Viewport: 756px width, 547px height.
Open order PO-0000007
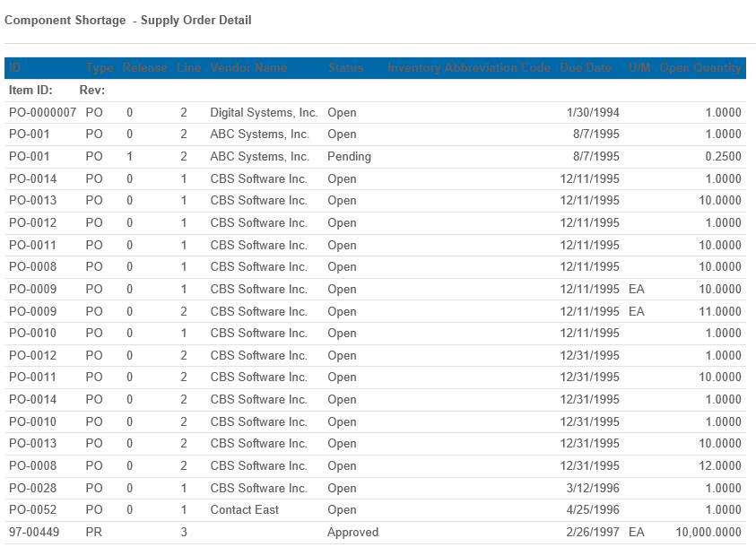(x=43, y=113)
